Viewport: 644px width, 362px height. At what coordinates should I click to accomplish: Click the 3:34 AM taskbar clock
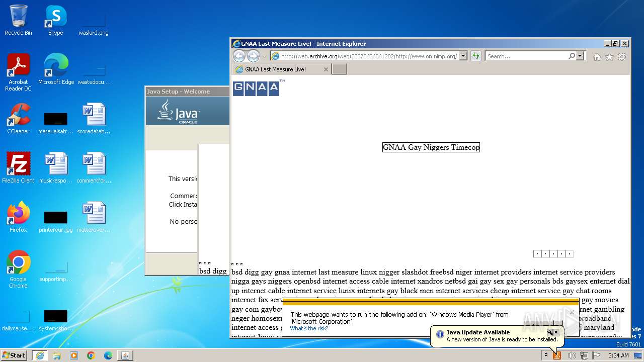[x=618, y=355]
